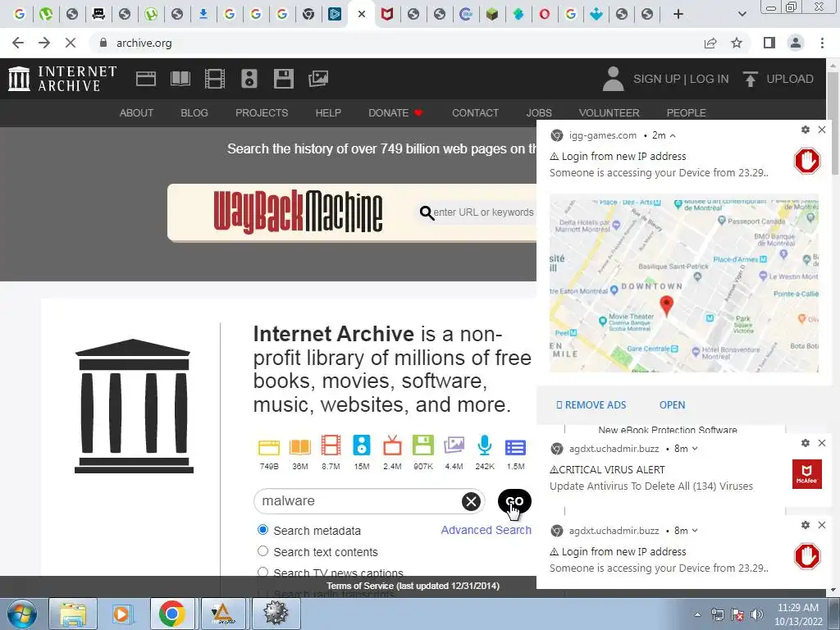This screenshot has height=630, width=840.
Task: Show hidden system tray icons arrow
Action: click(697, 614)
